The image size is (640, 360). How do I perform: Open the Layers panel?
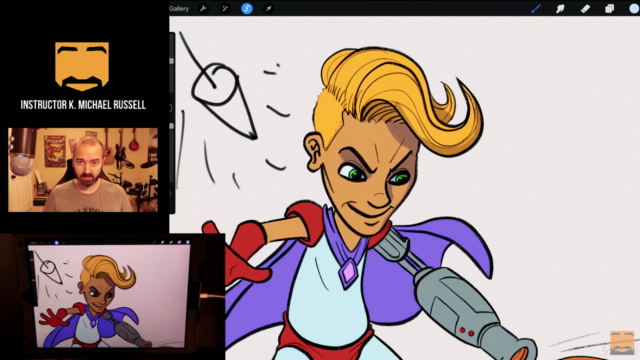click(x=609, y=9)
